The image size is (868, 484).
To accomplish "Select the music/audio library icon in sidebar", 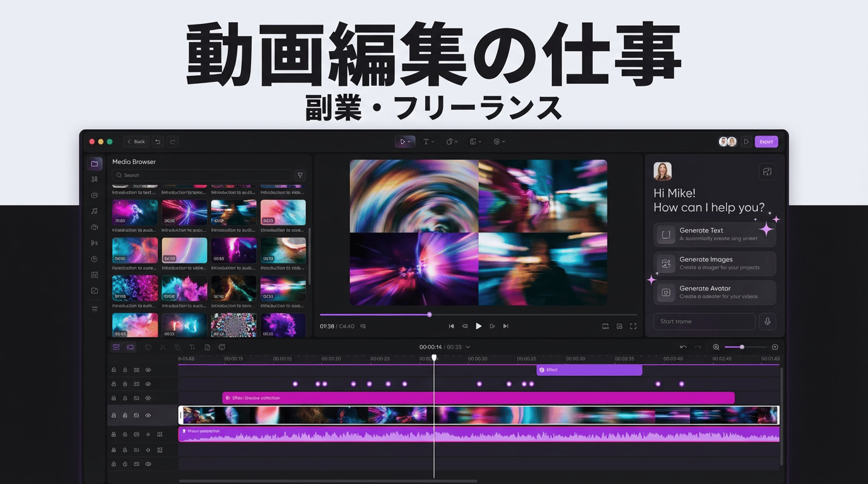I will tap(94, 210).
